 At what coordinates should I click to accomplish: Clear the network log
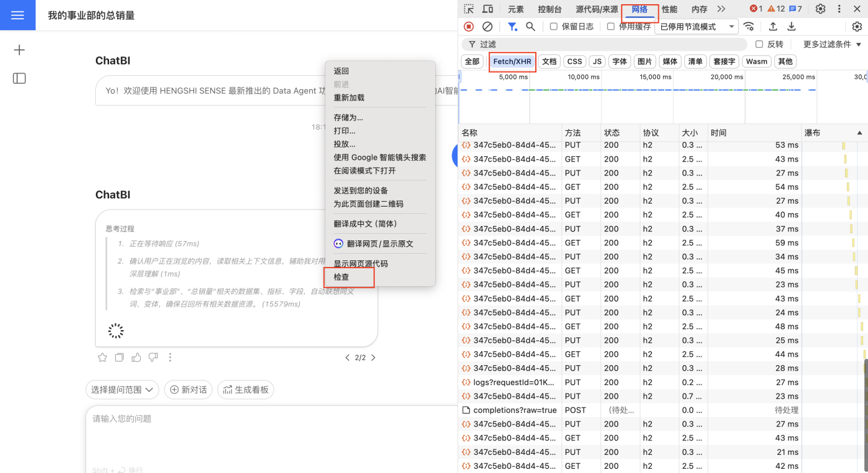click(x=488, y=27)
